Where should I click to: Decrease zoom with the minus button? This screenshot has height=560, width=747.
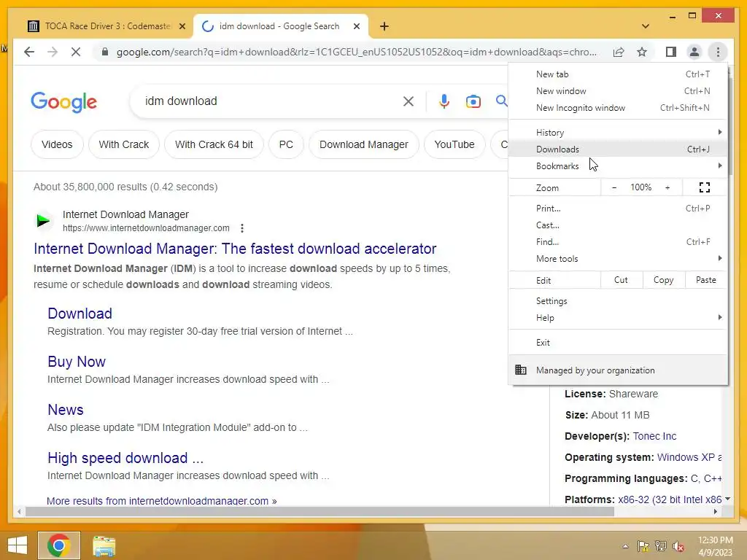click(x=614, y=187)
